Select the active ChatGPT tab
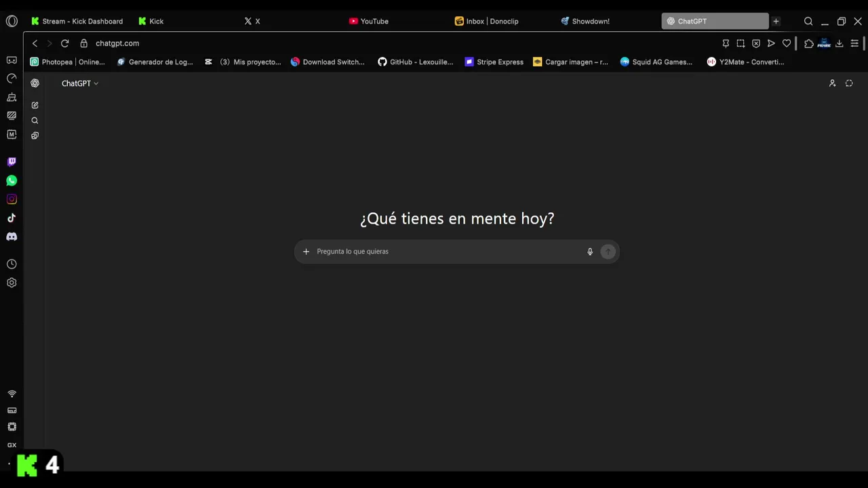Screen dimensions: 868x488 (x=715, y=21)
